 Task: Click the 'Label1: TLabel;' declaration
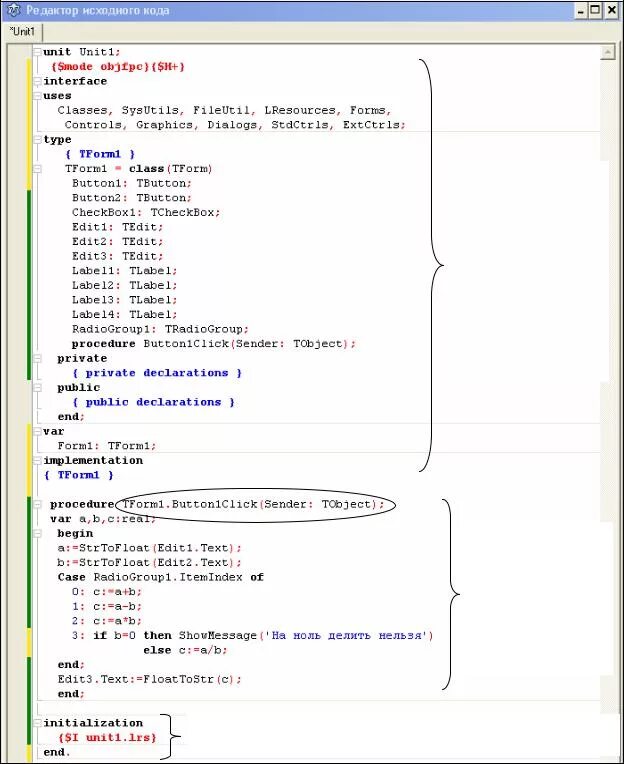[x=125, y=271]
